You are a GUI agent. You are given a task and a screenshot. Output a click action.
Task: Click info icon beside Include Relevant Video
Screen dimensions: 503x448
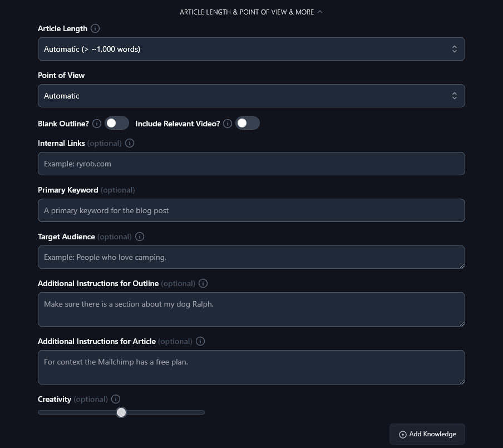[228, 124]
